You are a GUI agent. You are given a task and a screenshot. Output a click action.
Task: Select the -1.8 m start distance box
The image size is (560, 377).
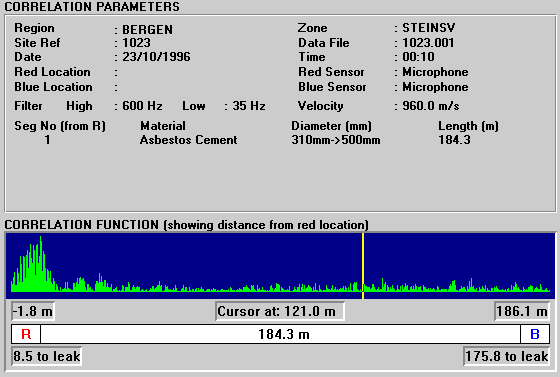(x=33, y=311)
